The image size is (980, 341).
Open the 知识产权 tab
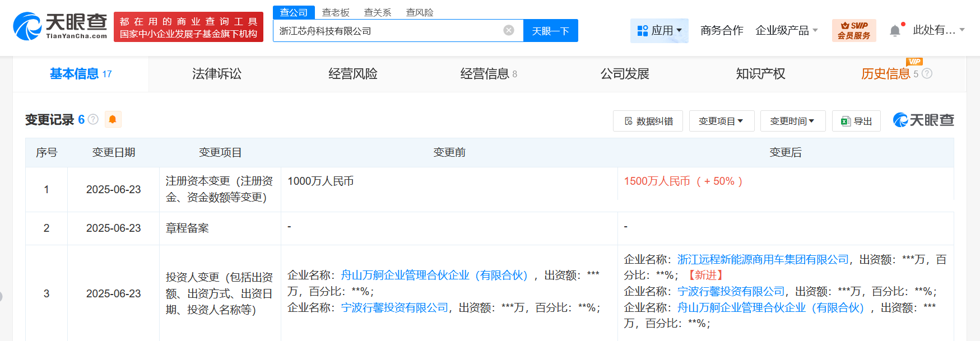[x=760, y=74]
